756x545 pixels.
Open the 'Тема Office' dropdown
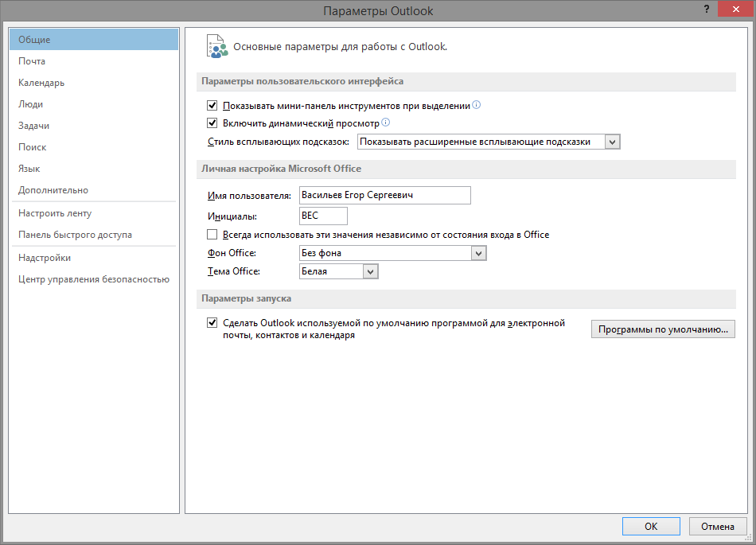pyautogui.click(x=338, y=271)
